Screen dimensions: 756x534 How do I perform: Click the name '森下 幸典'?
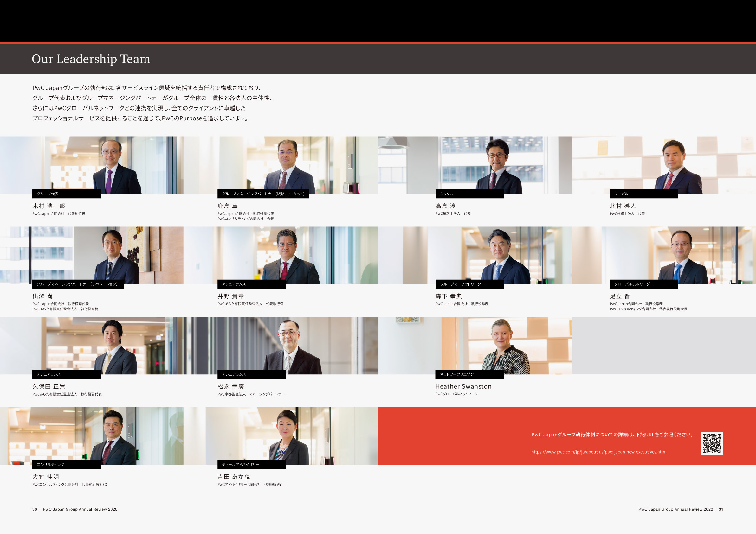point(449,296)
